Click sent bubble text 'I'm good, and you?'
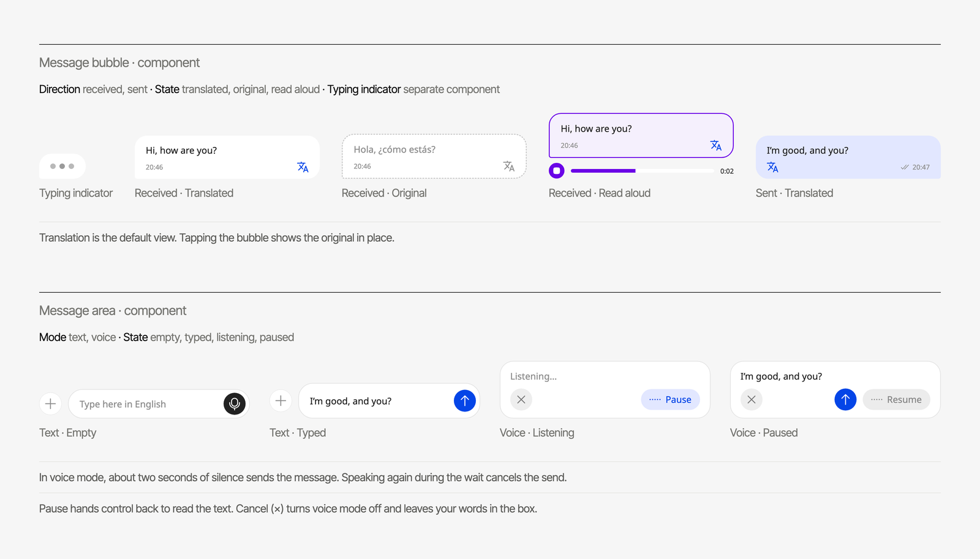Screen dimensions: 980x559 click(807, 151)
